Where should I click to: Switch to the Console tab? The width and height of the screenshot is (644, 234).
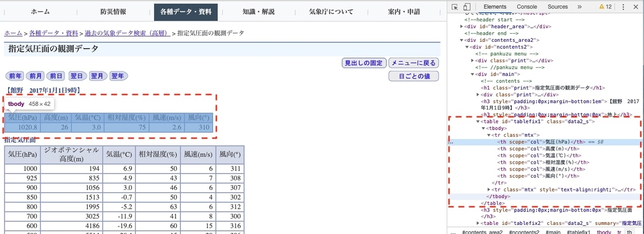pos(527,7)
